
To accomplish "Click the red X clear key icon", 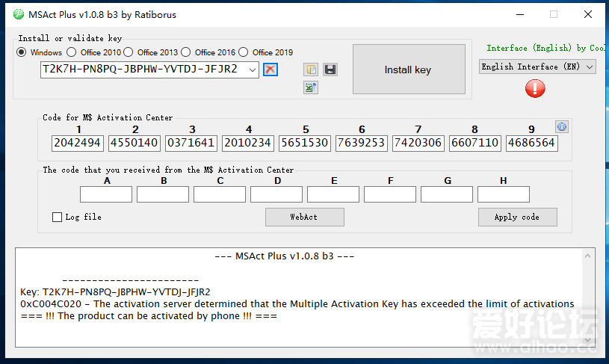I will (x=271, y=70).
